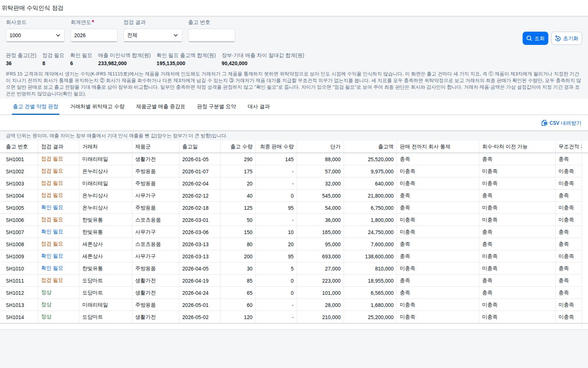Click the 스포츠용품 product group in row SH1006
This screenshot has width=588, height=368.
[x=148, y=220]
